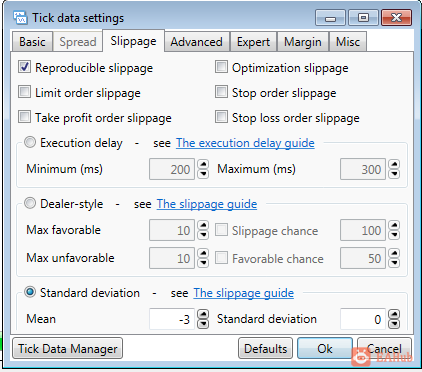
Task: Uncheck Reproducible slippage checkbox
Action: point(24,67)
